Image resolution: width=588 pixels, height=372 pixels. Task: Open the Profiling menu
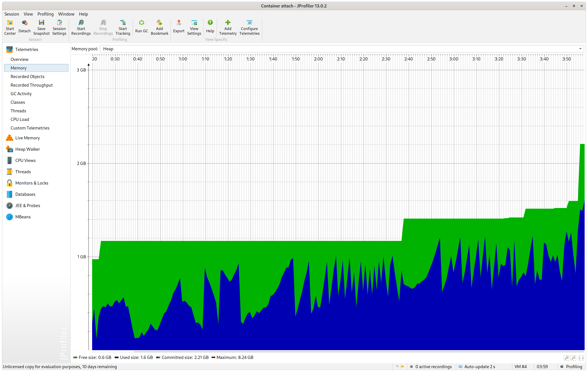click(x=45, y=14)
